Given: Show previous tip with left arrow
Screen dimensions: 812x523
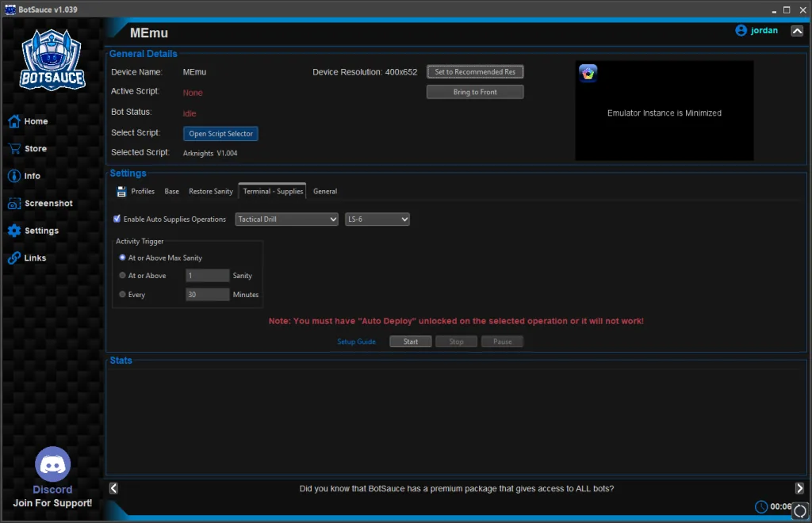Looking at the screenshot, I should coord(113,488).
